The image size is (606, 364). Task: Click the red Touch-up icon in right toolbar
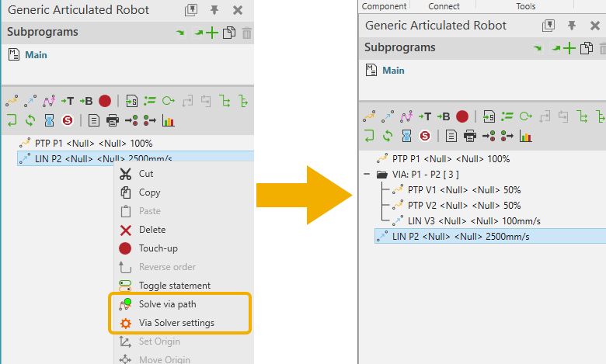[462, 116]
